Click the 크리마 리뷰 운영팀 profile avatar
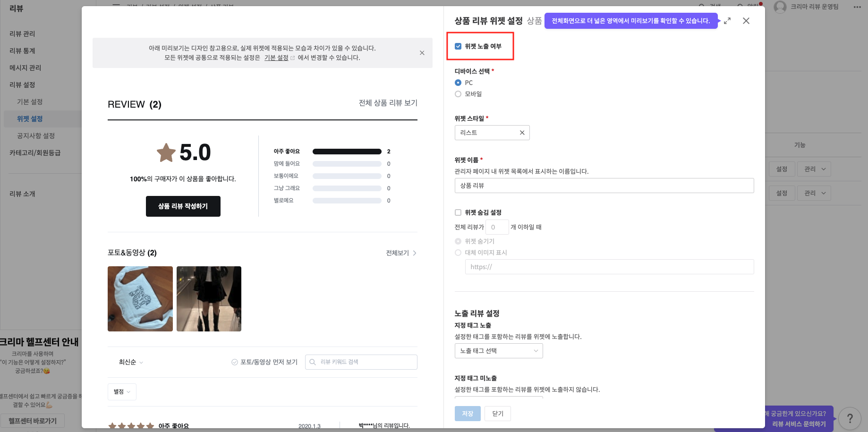Viewport: 868px width, 432px height. 779,8
